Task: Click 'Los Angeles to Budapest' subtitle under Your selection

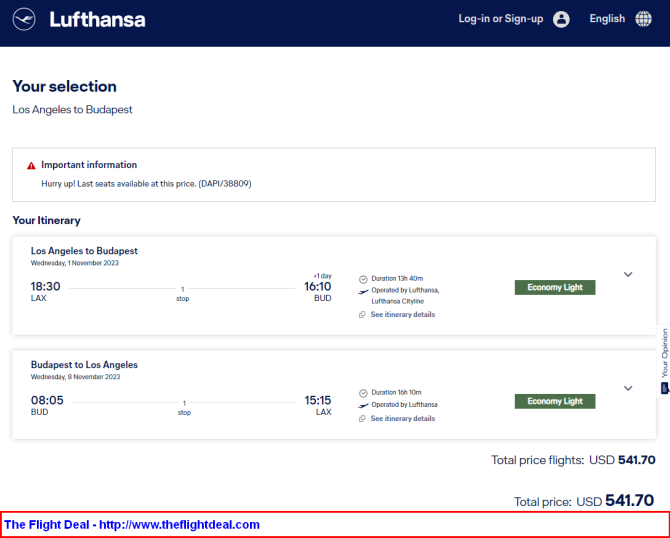Action: click(72, 110)
